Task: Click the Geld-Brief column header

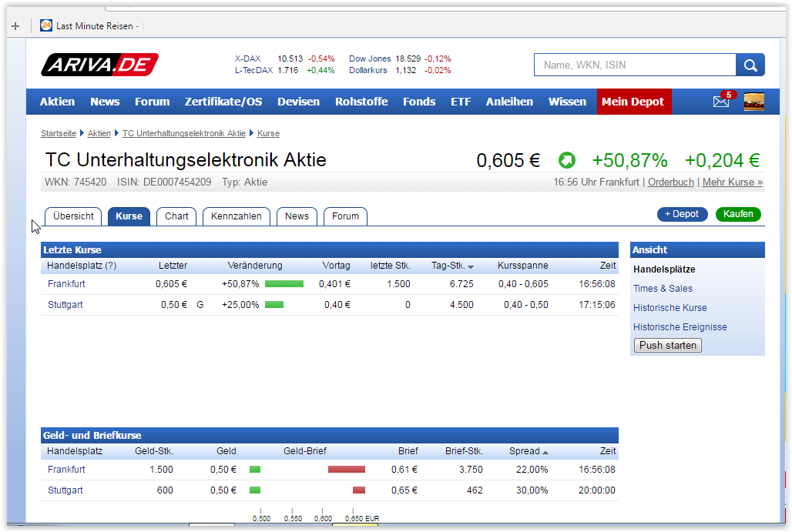Action: click(304, 450)
